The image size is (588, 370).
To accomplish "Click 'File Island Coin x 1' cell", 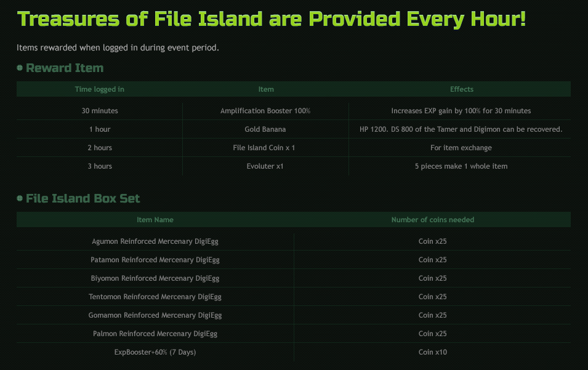I will pos(264,148).
